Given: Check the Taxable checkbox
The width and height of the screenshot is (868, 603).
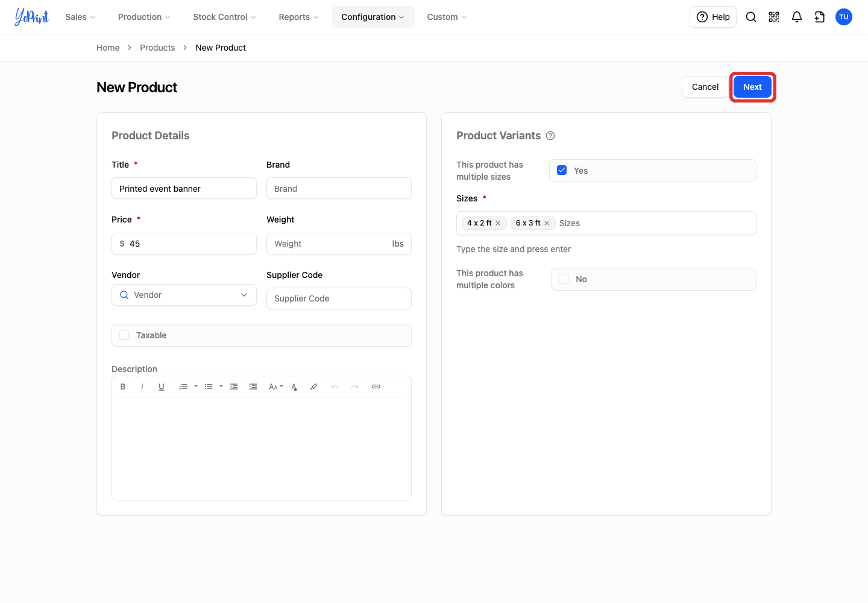Looking at the screenshot, I should [124, 335].
